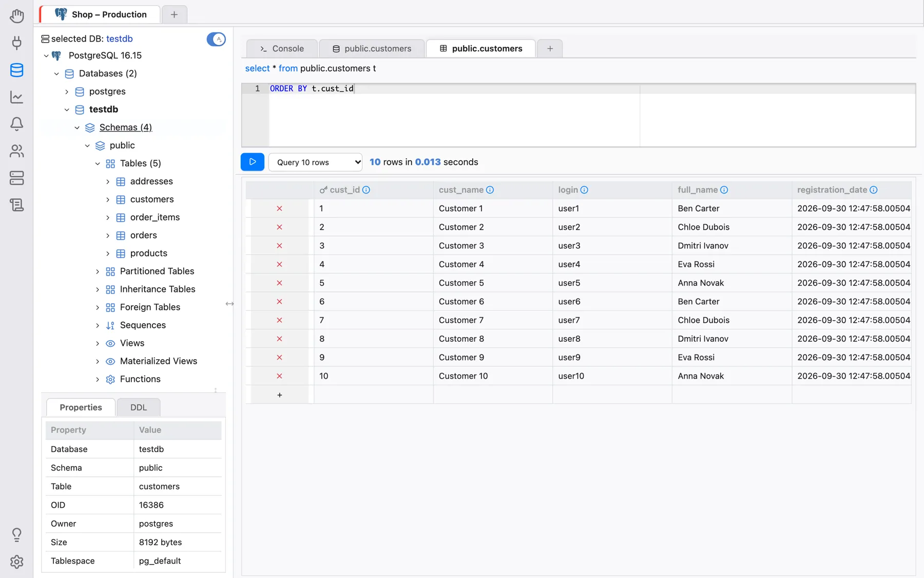Image resolution: width=924 pixels, height=578 pixels.
Task: Click info icon next to full_name column
Action: [724, 190]
